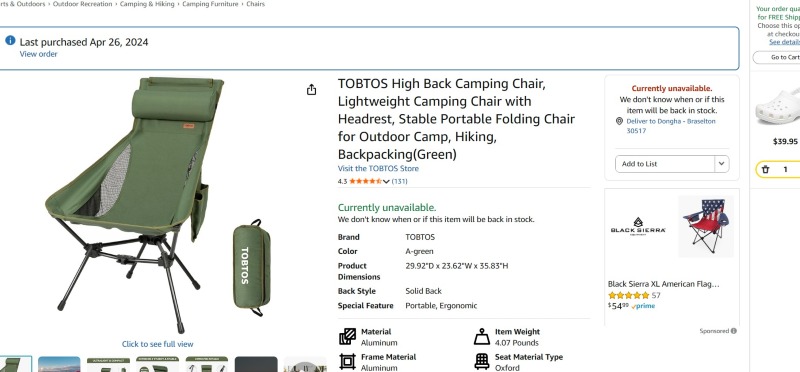
Task: Open the 131 reviews count link
Action: (399, 181)
